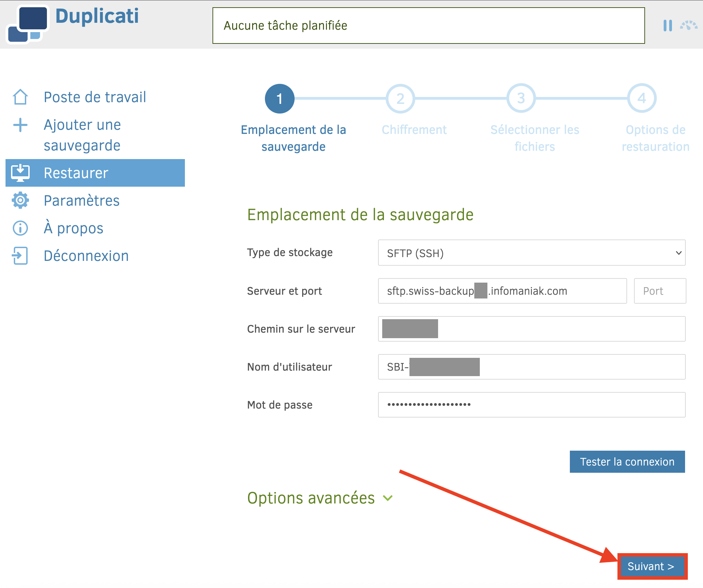The image size is (703, 588).
Task: Click the Mot de passe field
Action: (532, 405)
